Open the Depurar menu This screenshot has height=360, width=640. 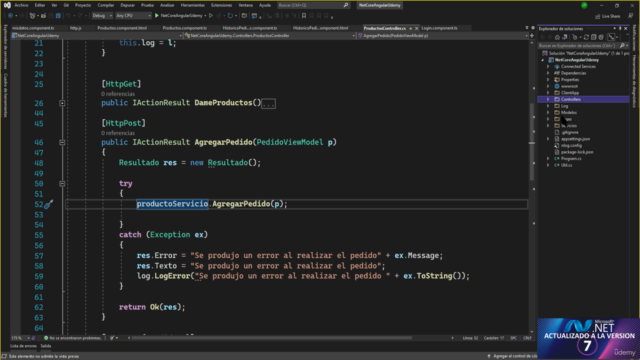click(x=127, y=5)
